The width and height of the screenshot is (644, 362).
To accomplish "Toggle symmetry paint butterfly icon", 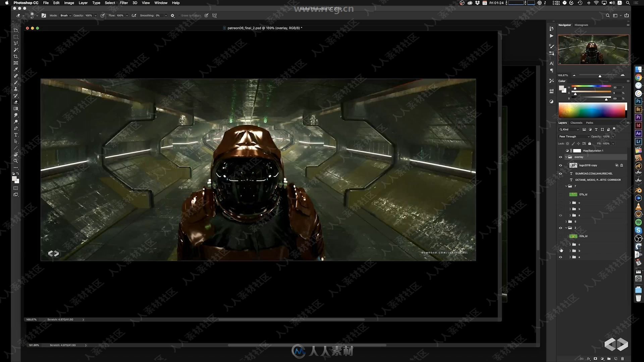I will point(215,15).
